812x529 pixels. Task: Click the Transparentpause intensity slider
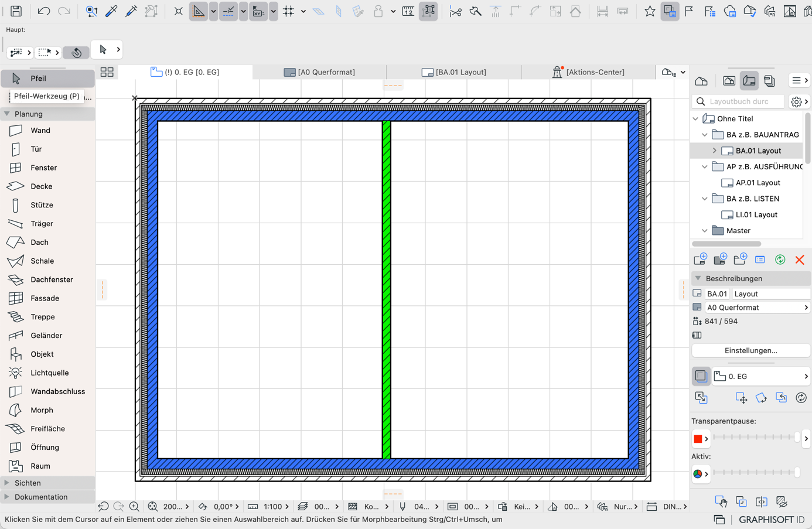click(756, 438)
